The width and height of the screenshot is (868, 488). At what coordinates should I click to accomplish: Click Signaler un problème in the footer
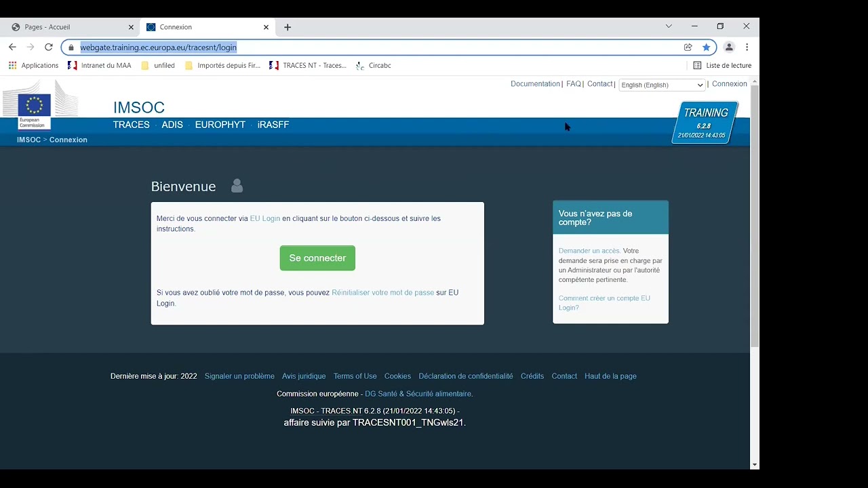[x=239, y=376]
